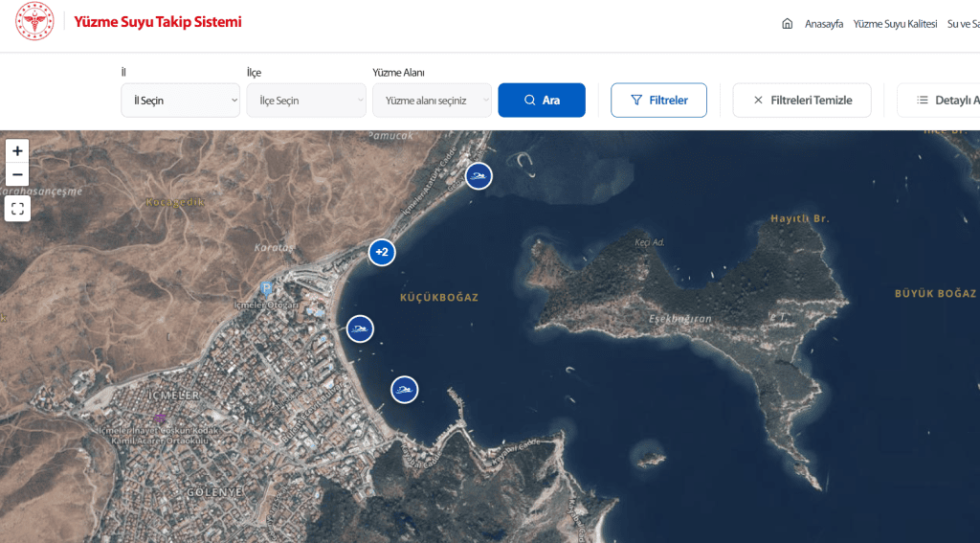Open the +2 clustered marker
Screen dimensions: 980x543
(x=382, y=253)
